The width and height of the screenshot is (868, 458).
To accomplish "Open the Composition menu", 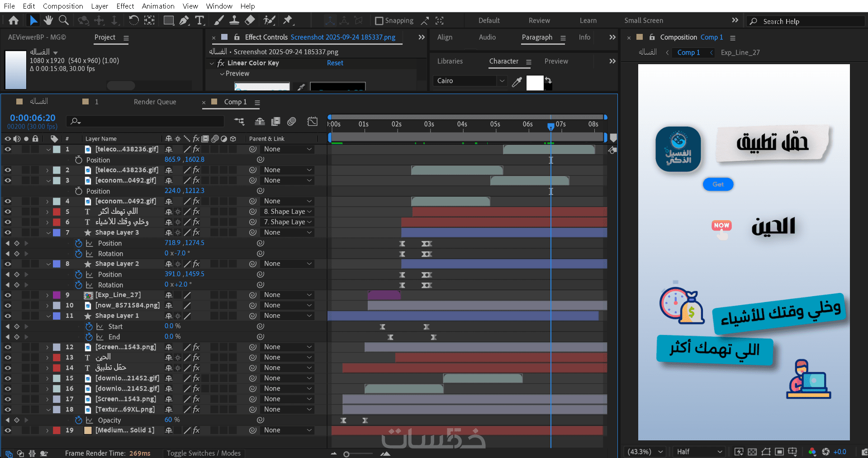I will (x=63, y=6).
